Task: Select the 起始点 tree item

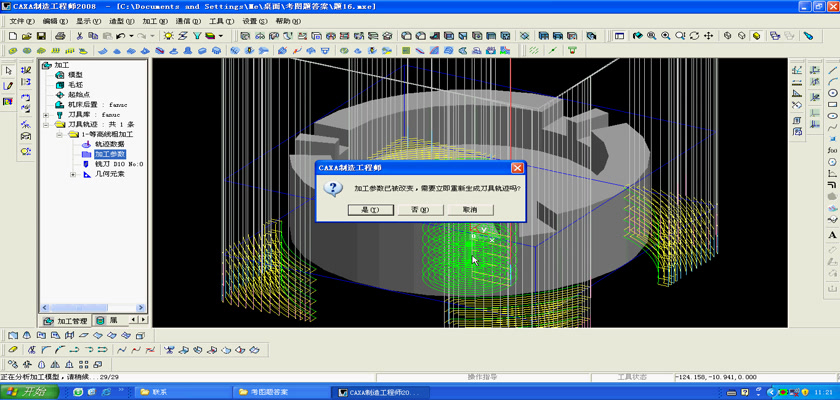Action: click(79, 95)
